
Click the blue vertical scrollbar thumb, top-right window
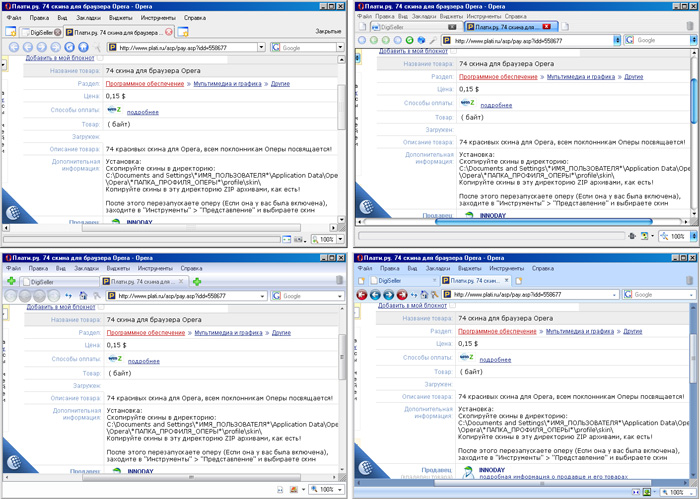(694, 100)
